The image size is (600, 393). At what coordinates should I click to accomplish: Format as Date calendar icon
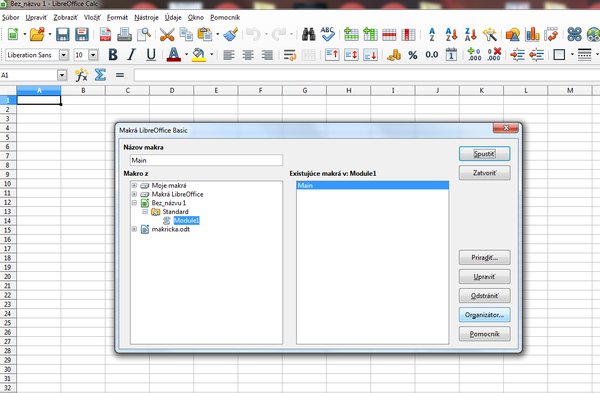click(451, 55)
